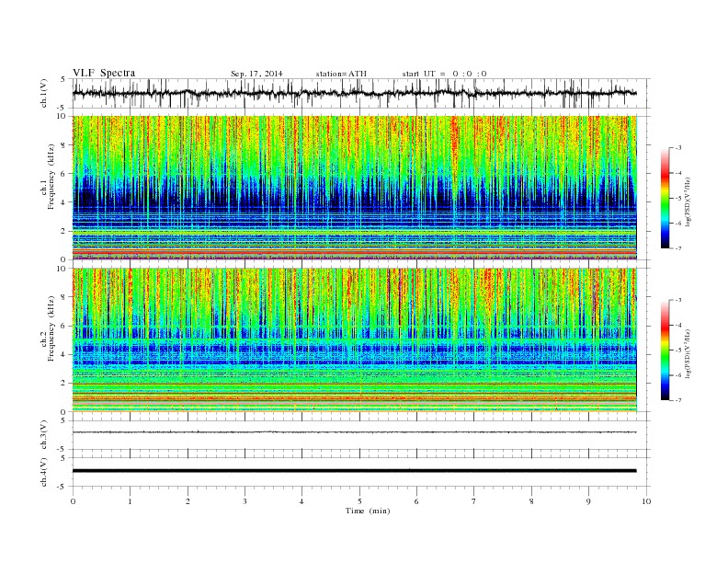This screenshot has height=563, width=728.
Task: Click inside the ch.1 voltage waveform trace
Action: tap(354, 93)
